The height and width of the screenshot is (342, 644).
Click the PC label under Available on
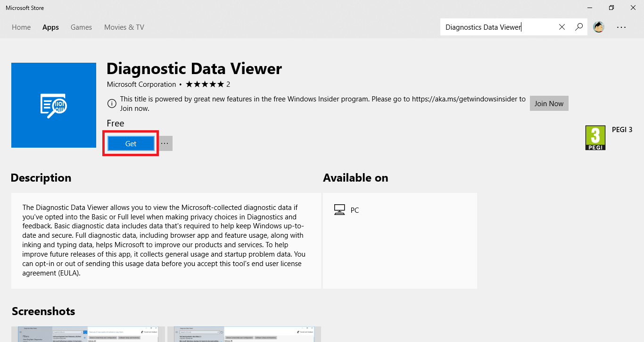pos(355,210)
